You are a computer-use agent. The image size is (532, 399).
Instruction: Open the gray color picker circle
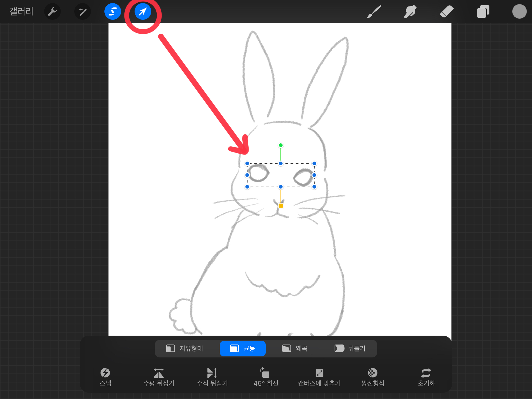coord(519,11)
